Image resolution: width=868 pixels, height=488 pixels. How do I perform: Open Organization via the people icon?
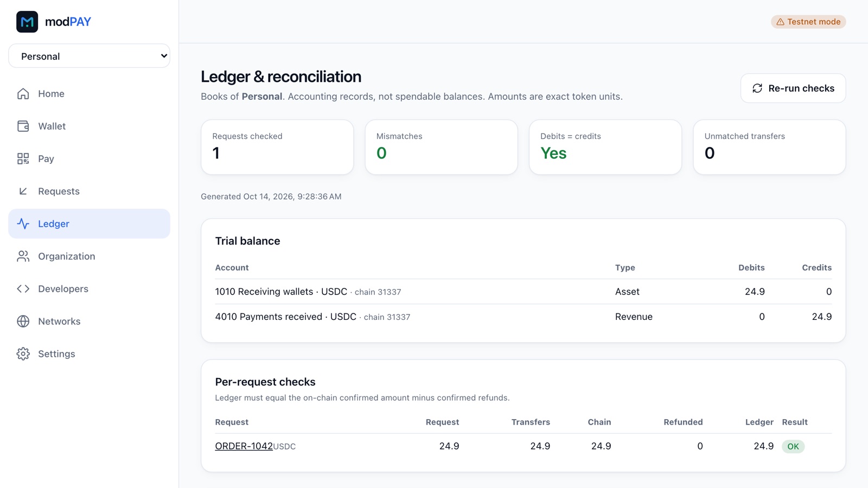click(x=23, y=256)
